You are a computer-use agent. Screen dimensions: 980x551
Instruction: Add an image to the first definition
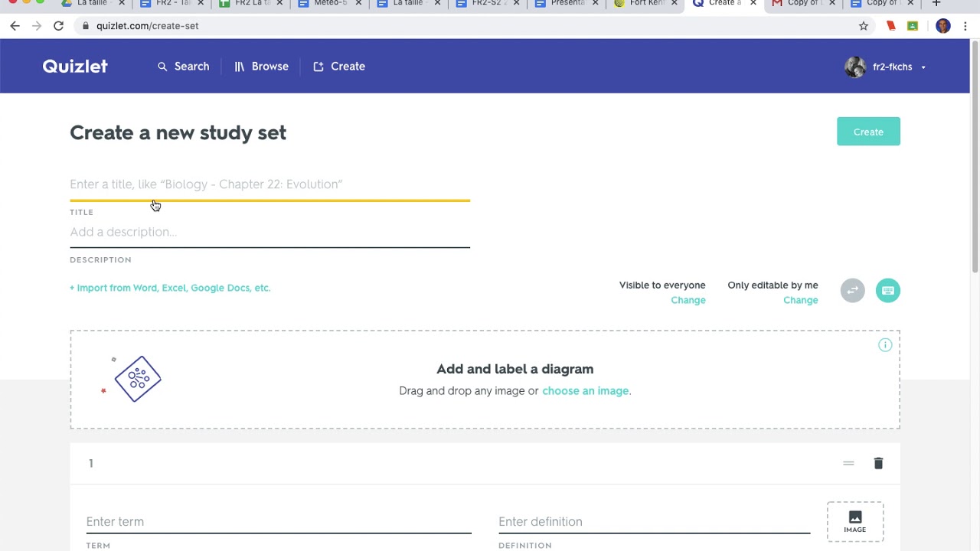[x=854, y=521]
